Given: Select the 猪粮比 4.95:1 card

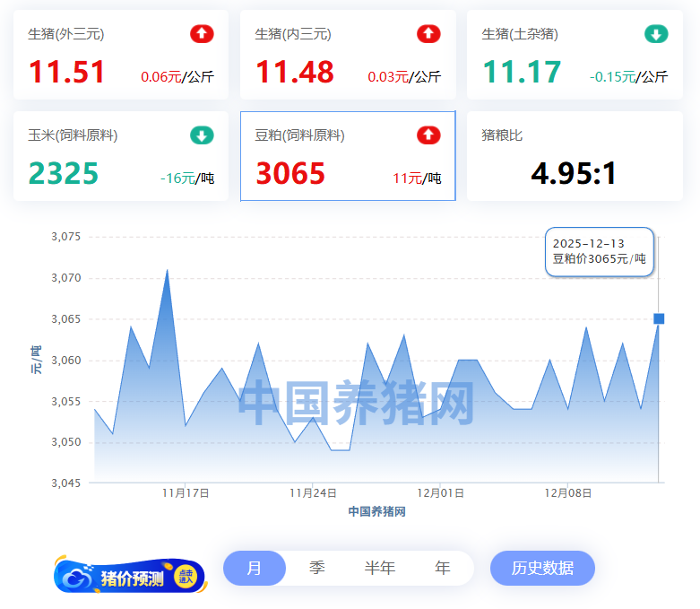Looking at the screenshot, I should tap(575, 156).
